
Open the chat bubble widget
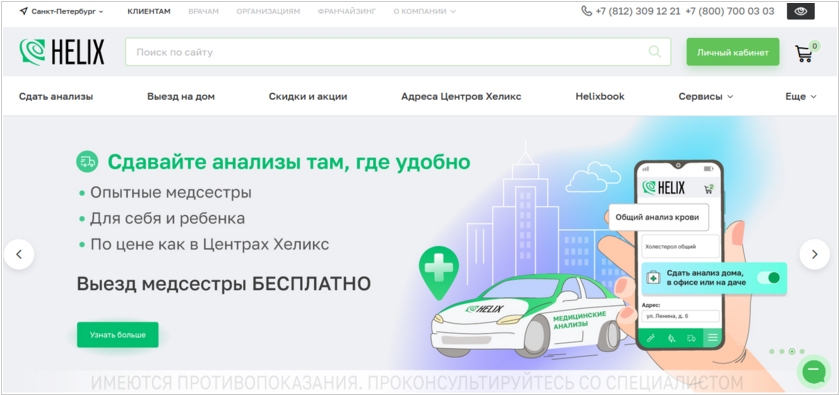tap(814, 371)
